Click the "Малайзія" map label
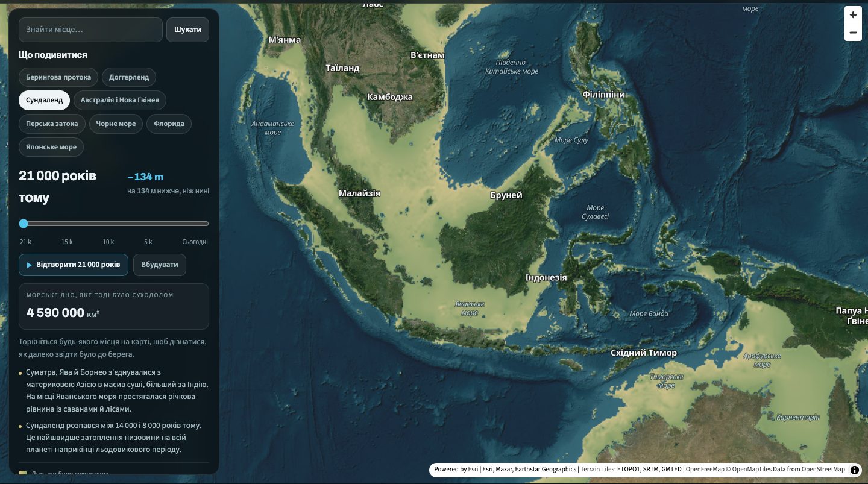 pyautogui.click(x=359, y=193)
